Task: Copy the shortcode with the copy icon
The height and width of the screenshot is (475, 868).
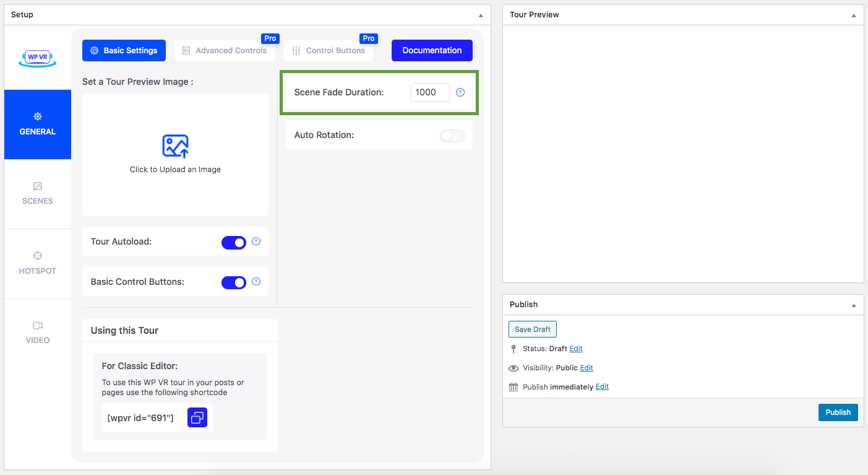Action: click(197, 417)
